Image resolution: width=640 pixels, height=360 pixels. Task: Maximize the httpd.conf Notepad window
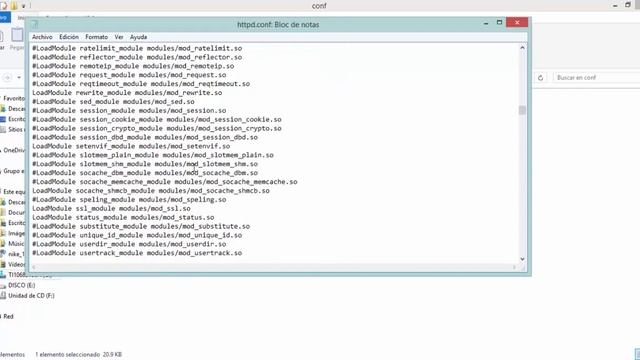click(499, 22)
